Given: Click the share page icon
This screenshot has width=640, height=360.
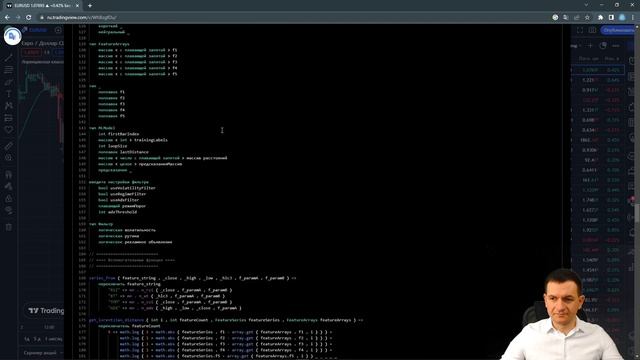Looking at the screenshot, I should coord(576,18).
